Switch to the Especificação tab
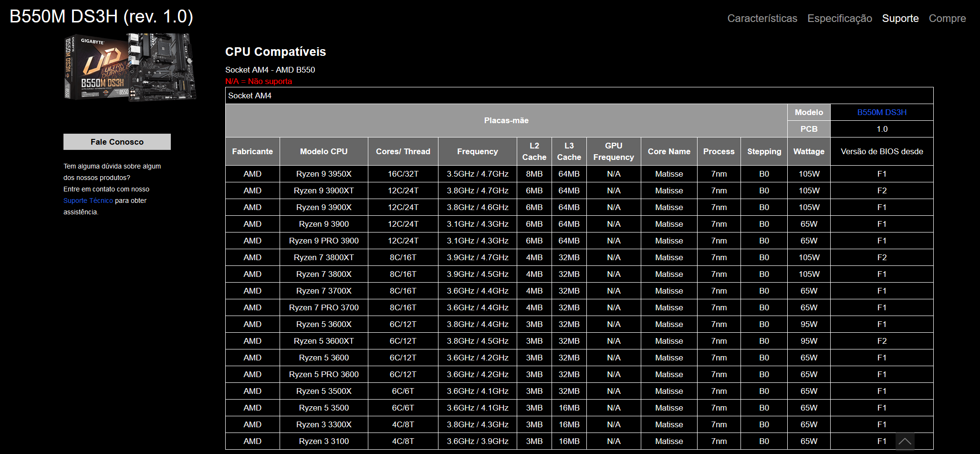Viewport: 980px width, 454px height. pos(839,18)
